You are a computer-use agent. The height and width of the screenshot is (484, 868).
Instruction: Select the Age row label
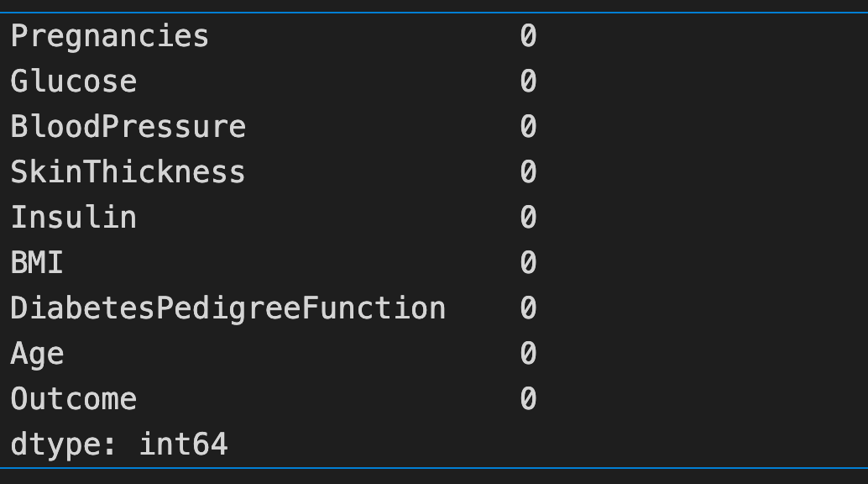tap(37, 354)
